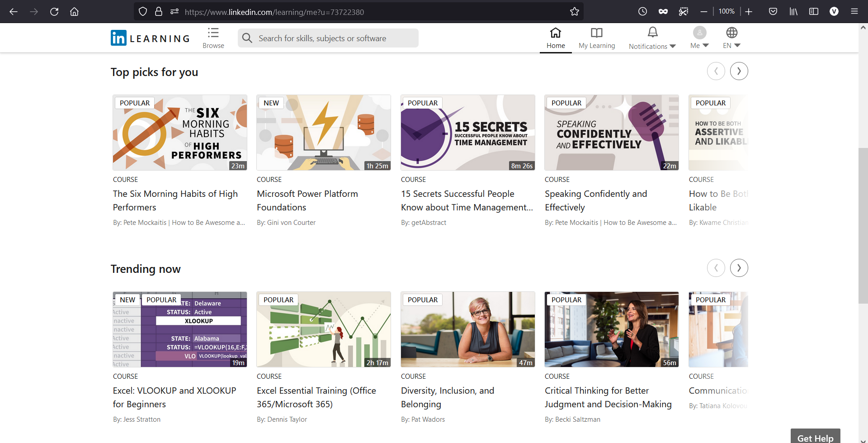Show previous Top picks courses
868x443 pixels.
click(x=716, y=71)
